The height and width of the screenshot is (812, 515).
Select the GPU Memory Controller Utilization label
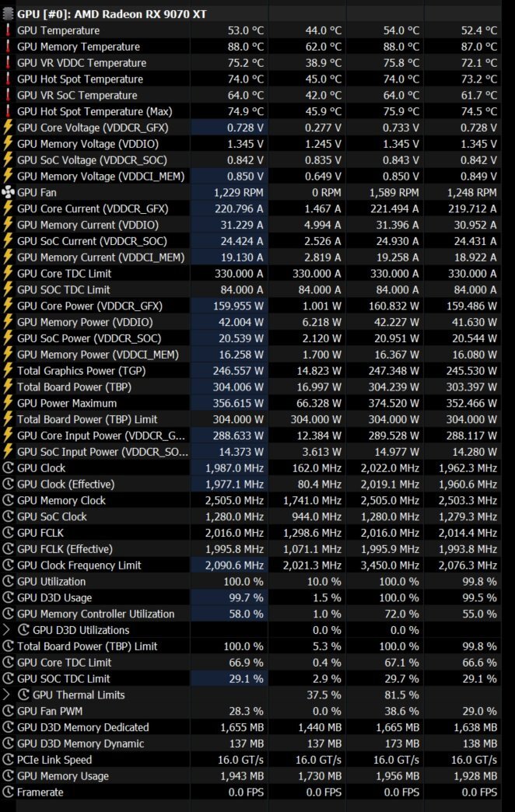96,614
